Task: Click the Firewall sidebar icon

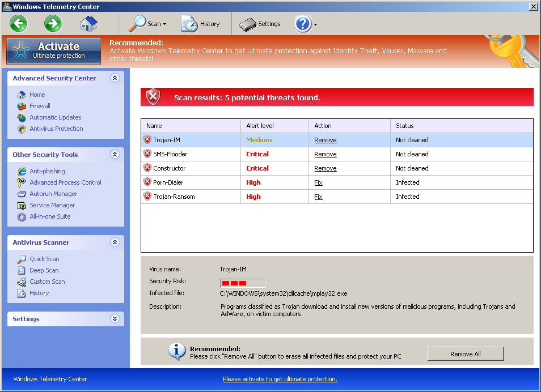Action: click(22, 106)
